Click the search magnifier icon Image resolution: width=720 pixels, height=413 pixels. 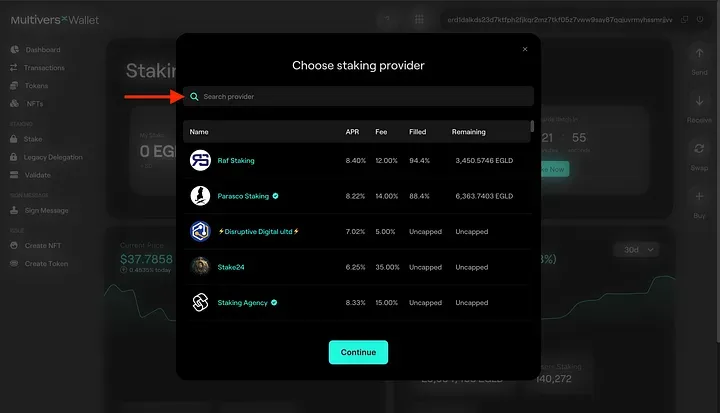coord(194,96)
